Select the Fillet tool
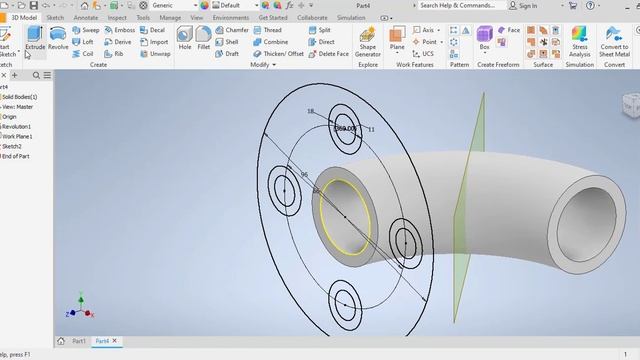This screenshot has height=360, width=640. tap(203, 38)
